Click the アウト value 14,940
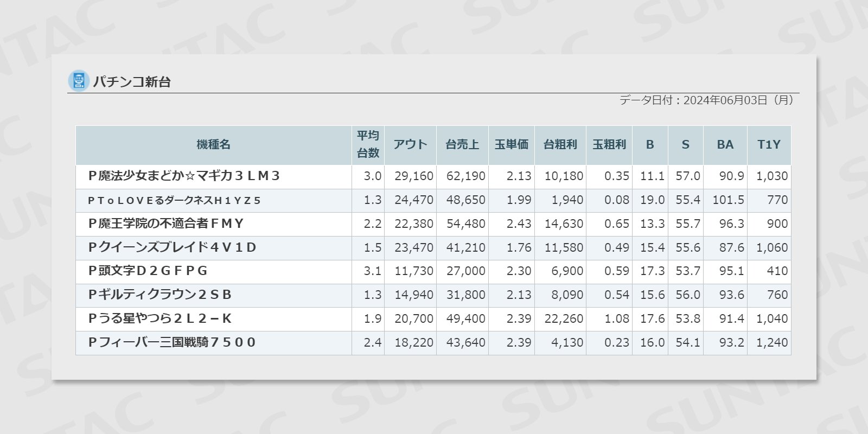868x434 pixels. (414, 295)
